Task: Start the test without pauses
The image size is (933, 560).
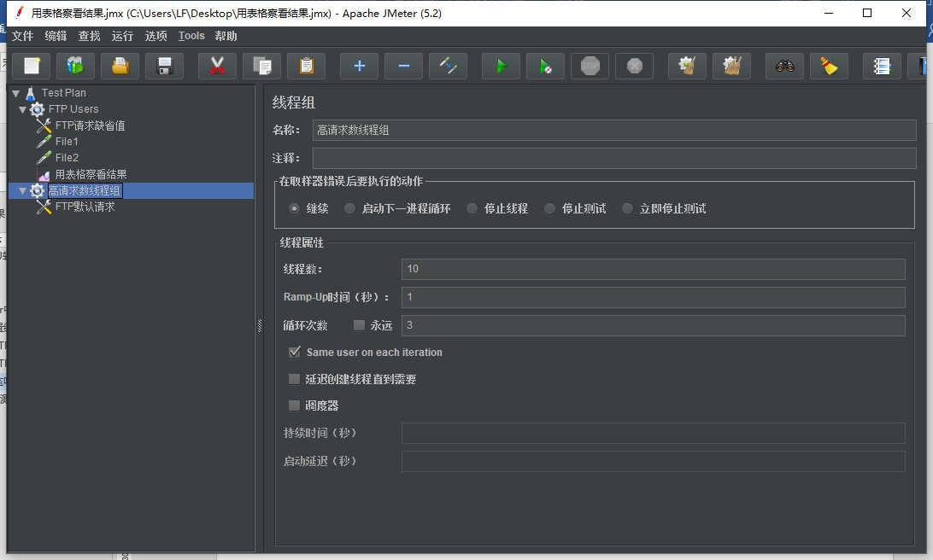Action: (545, 66)
